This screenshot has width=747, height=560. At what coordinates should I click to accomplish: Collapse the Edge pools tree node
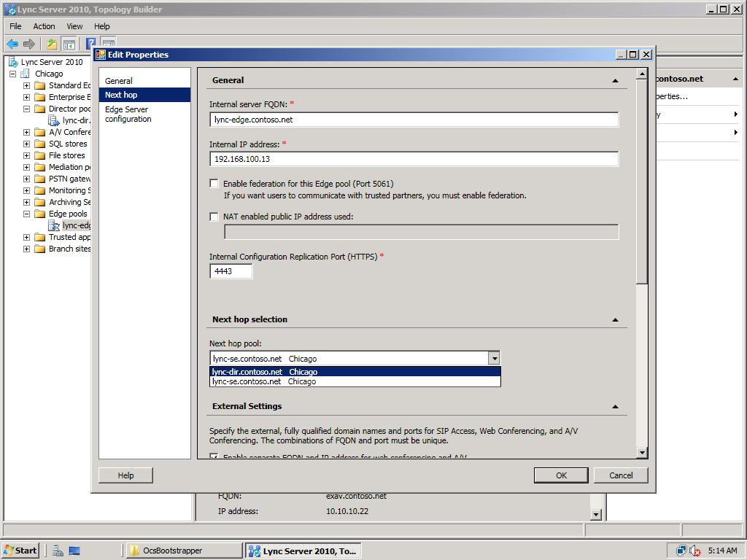tap(27, 214)
